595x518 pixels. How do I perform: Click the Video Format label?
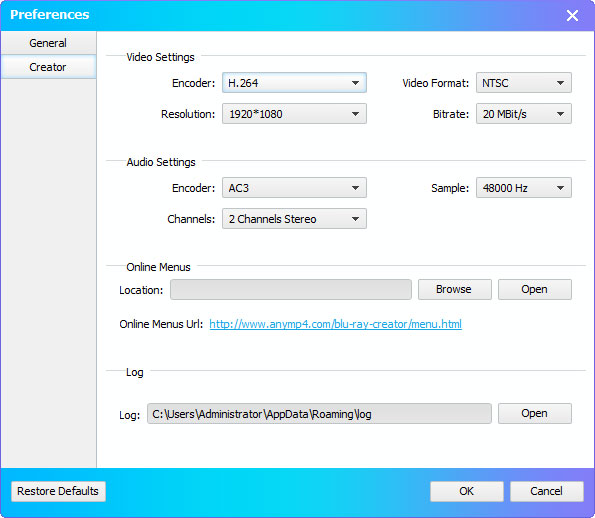point(436,83)
